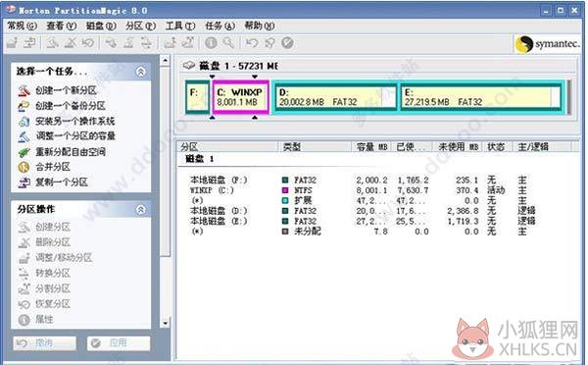Click the toolbar undo arrow icon
Screen dimensions: 588x365
click(x=252, y=43)
